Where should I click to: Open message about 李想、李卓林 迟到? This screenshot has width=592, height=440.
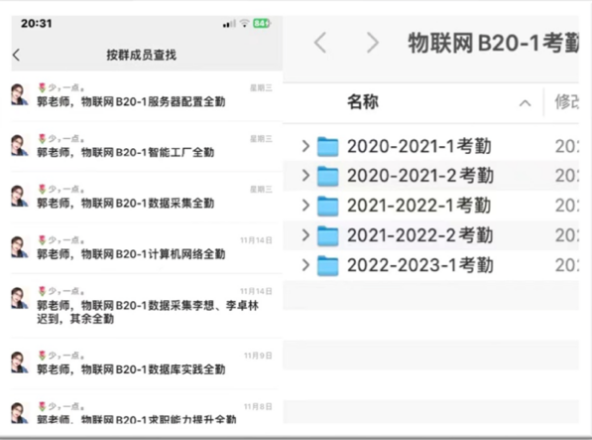point(146,306)
